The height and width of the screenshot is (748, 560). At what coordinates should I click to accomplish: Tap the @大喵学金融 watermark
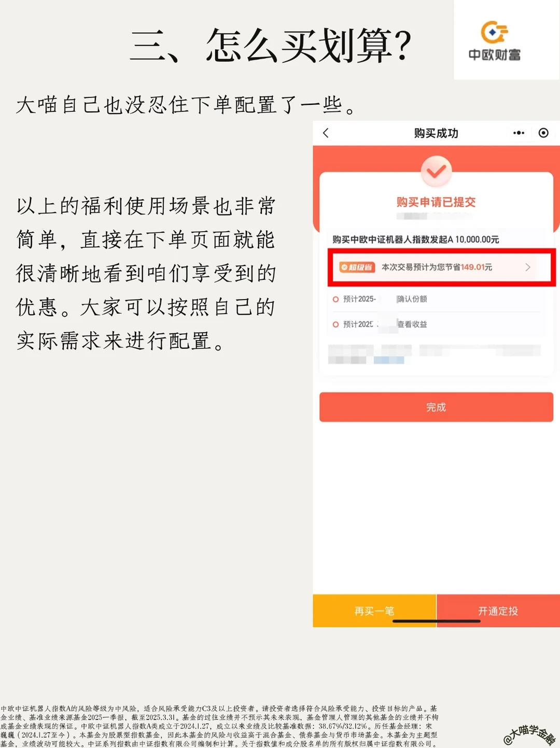click(x=529, y=733)
